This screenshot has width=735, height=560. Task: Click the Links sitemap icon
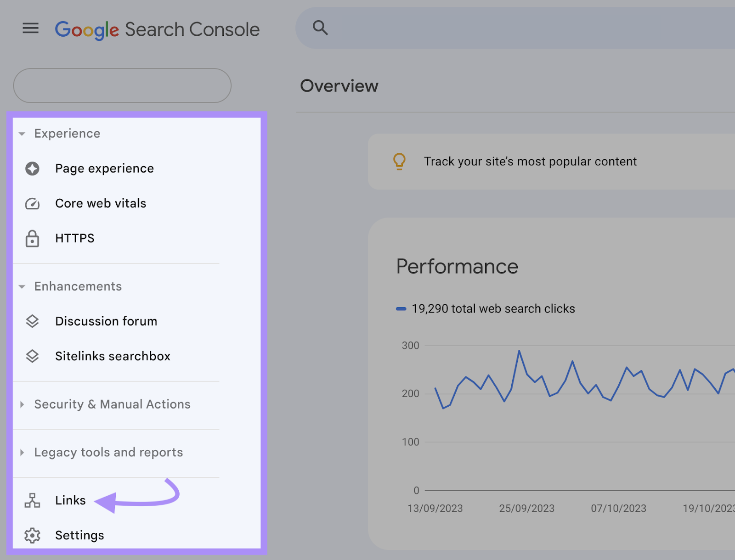click(x=32, y=500)
